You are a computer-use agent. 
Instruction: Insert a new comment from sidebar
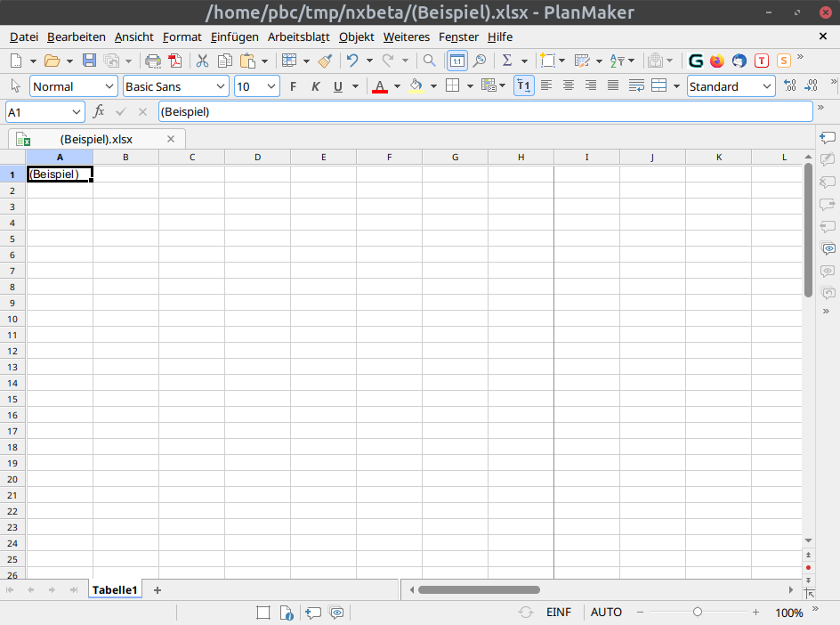[828, 138]
